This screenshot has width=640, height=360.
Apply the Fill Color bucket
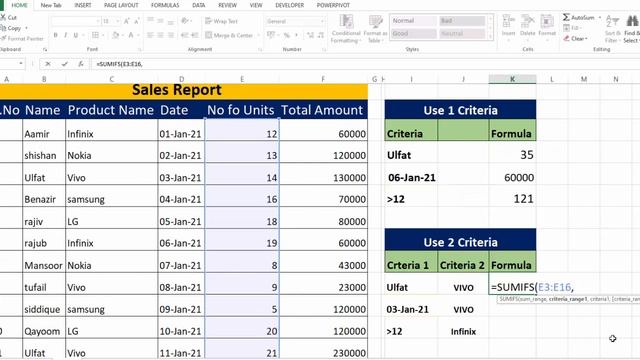(x=116, y=35)
